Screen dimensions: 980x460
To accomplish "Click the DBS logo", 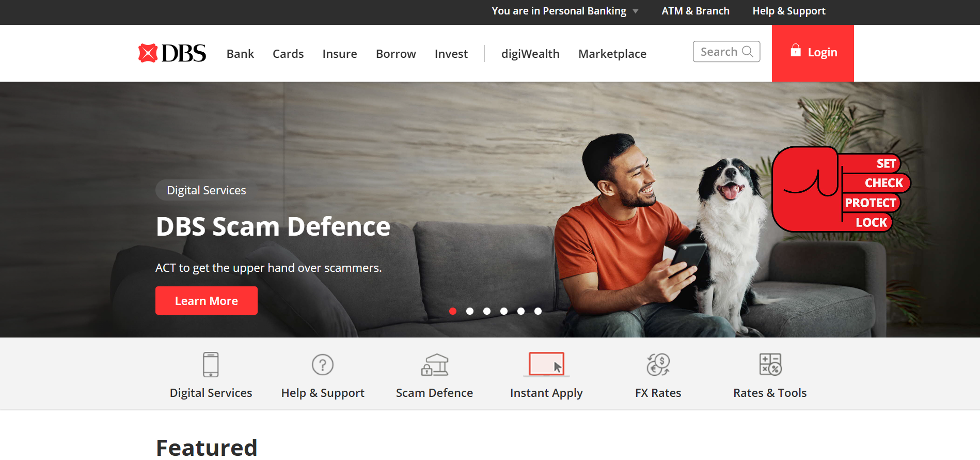I will tap(172, 53).
